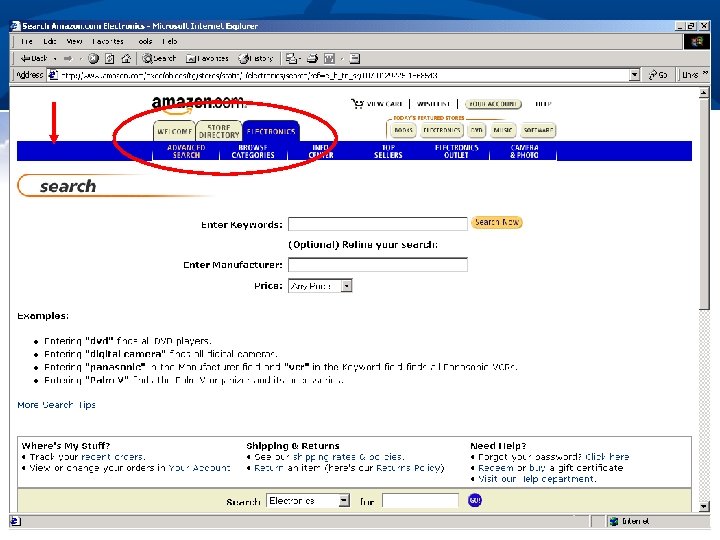Click the recent orders link

[x=113, y=457]
